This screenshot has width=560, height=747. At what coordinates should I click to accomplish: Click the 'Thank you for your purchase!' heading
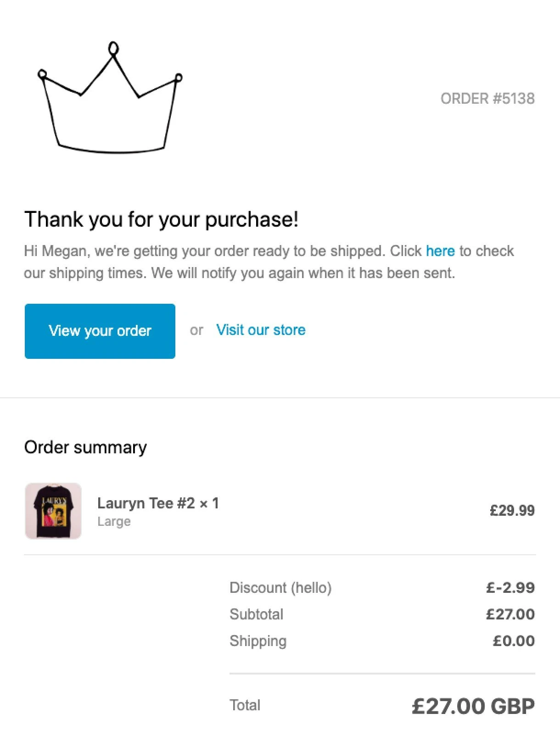coord(161,219)
